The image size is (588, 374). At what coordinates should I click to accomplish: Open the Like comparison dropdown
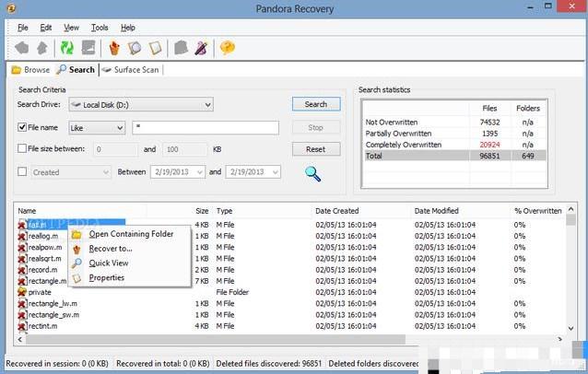[x=97, y=128]
